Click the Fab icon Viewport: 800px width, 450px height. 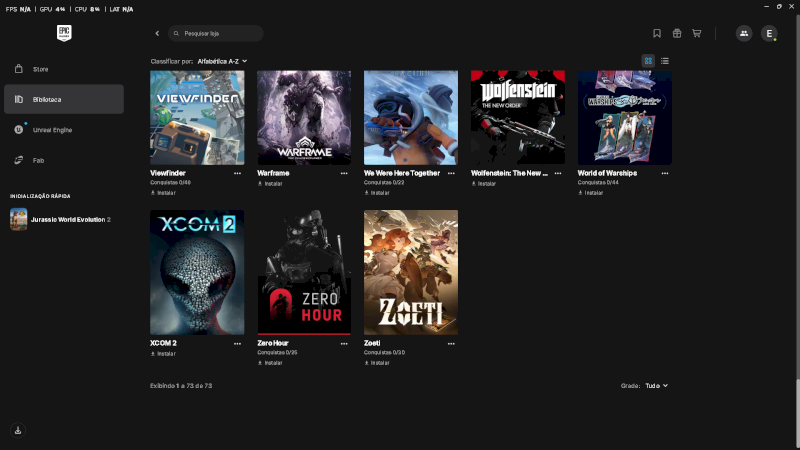pos(18,160)
